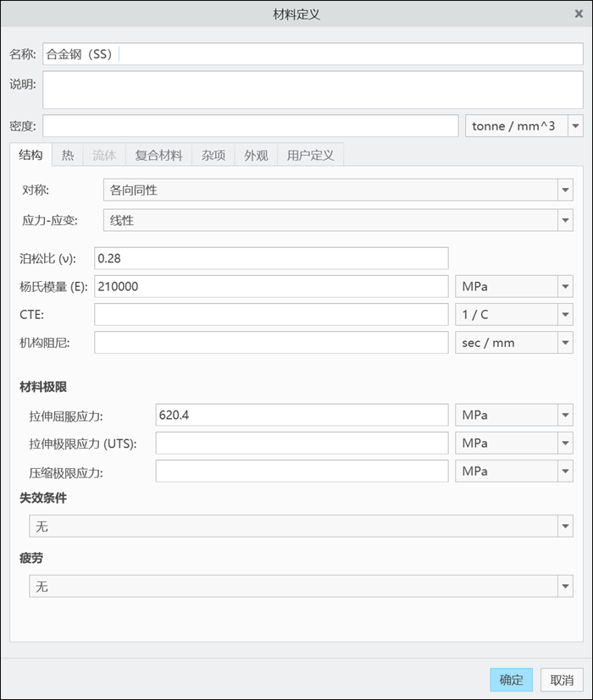Switch to the 复合材料 tab
The width and height of the screenshot is (593, 700).
click(x=158, y=155)
